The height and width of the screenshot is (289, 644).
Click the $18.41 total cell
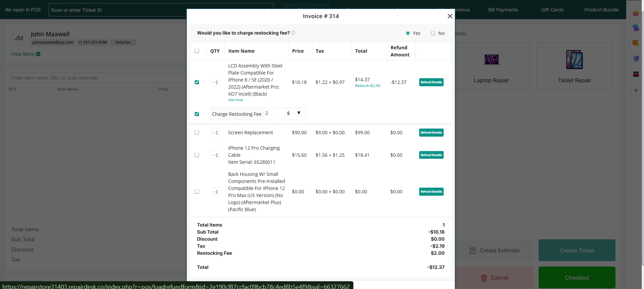pos(362,155)
